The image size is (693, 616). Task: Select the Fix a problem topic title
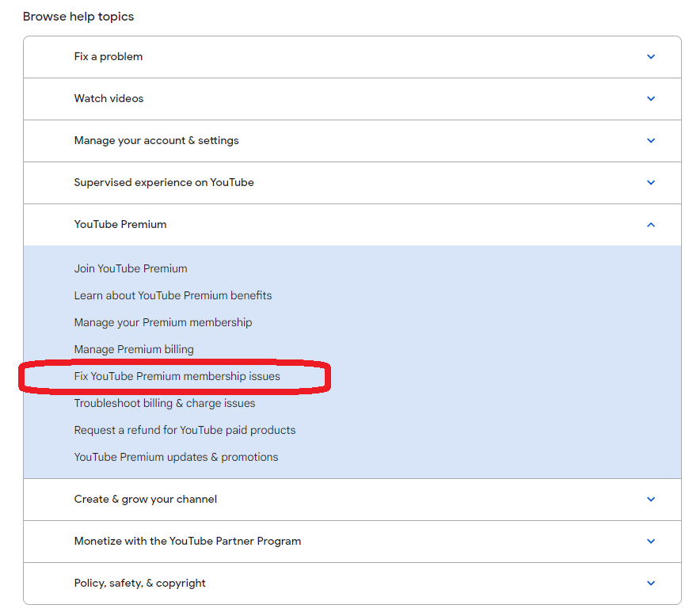coord(109,56)
